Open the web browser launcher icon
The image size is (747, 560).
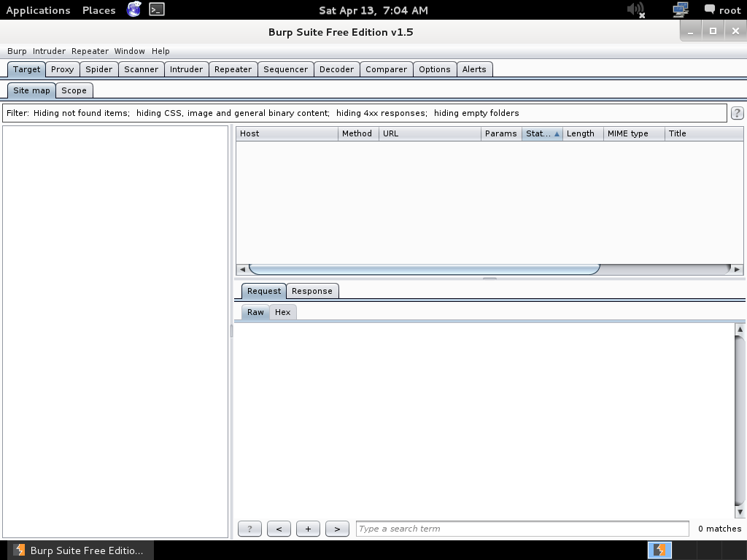coord(134,9)
